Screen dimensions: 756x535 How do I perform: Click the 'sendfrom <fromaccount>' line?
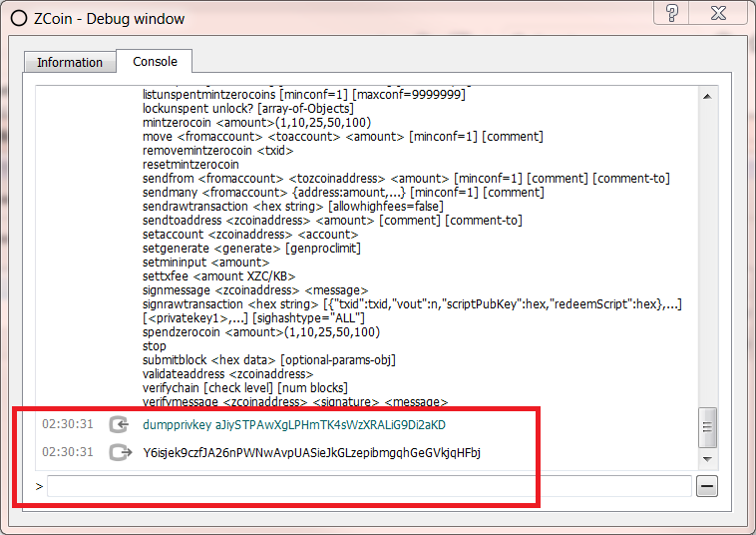click(407, 179)
